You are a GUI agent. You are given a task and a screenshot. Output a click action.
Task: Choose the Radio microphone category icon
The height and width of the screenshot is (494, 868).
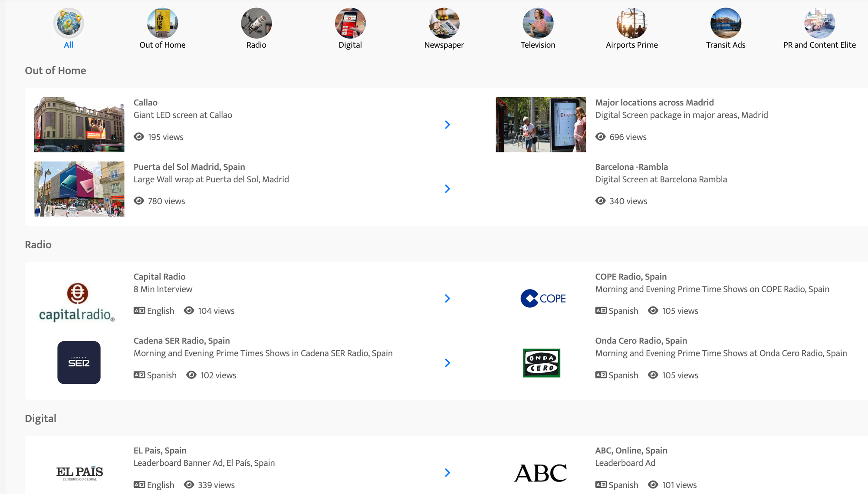pos(256,23)
